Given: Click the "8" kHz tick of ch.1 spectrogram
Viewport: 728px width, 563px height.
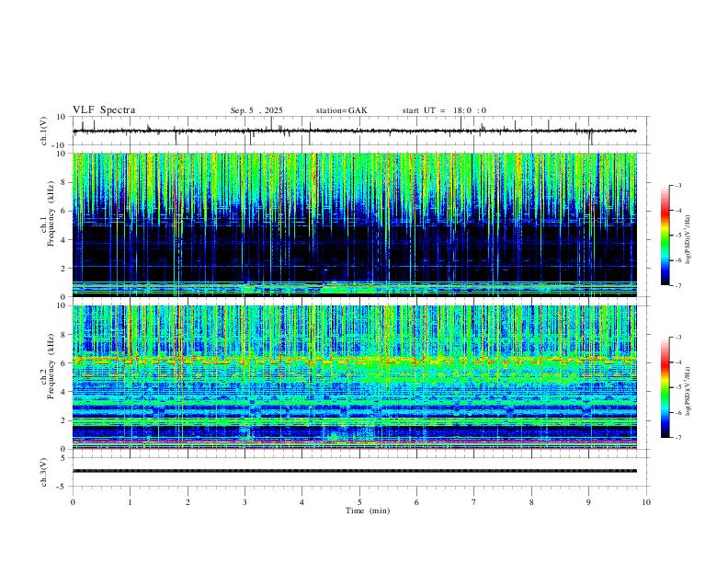Looking at the screenshot, I should [64, 182].
